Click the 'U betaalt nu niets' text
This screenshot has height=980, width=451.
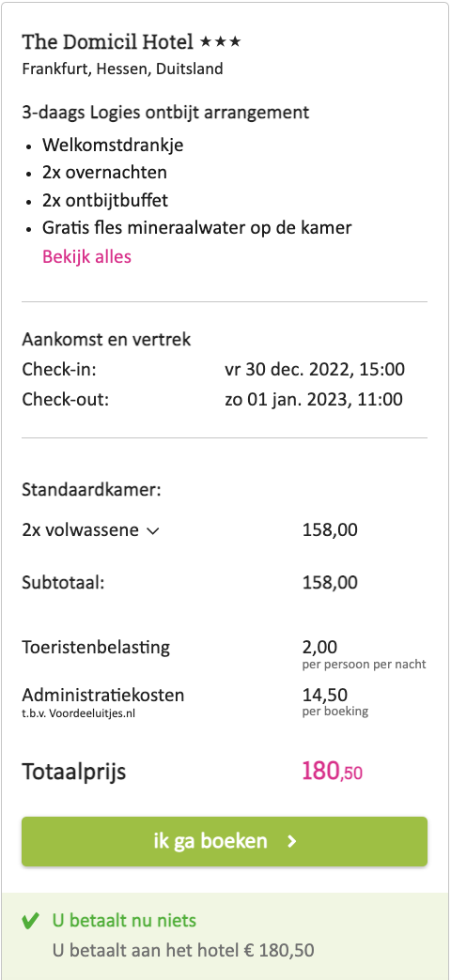tap(124, 921)
